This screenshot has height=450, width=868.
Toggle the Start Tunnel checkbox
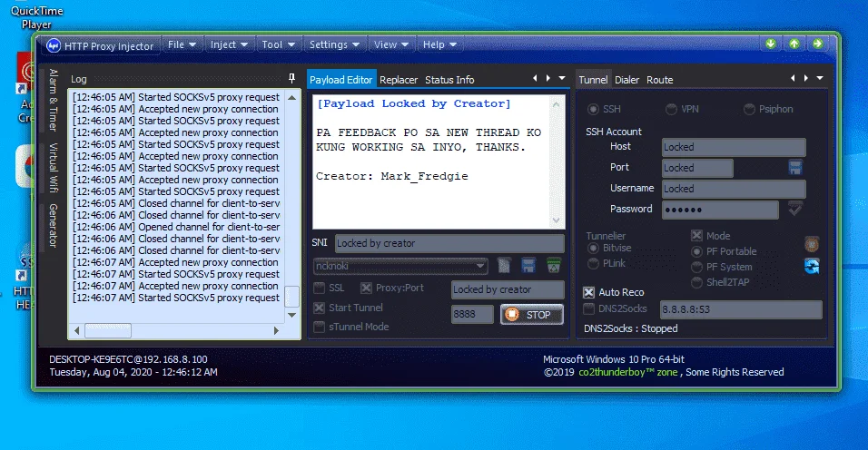point(320,308)
